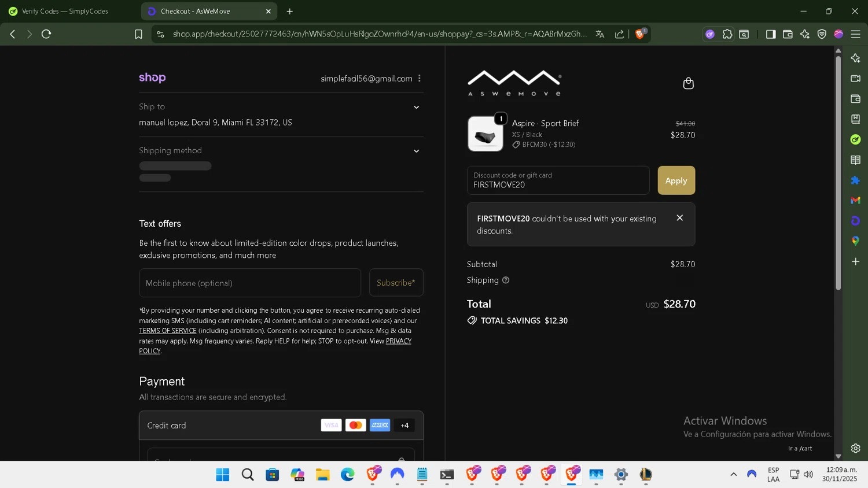Open the PRIVACY POLICY link
The height and width of the screenshot is (488, 868).
point(399,341)
